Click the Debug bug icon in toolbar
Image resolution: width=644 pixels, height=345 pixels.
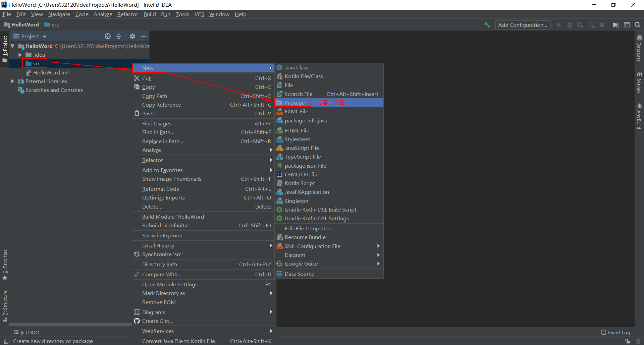[570, 25]
